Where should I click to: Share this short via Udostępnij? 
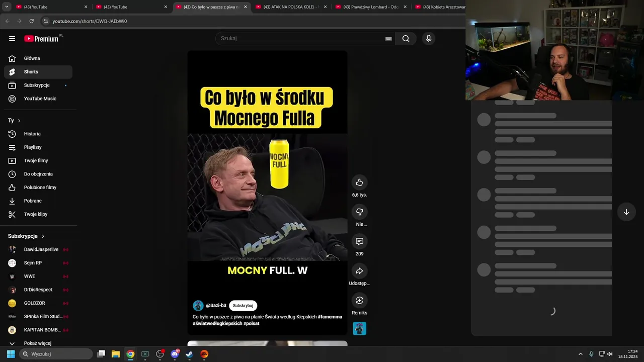coord(359,271)
